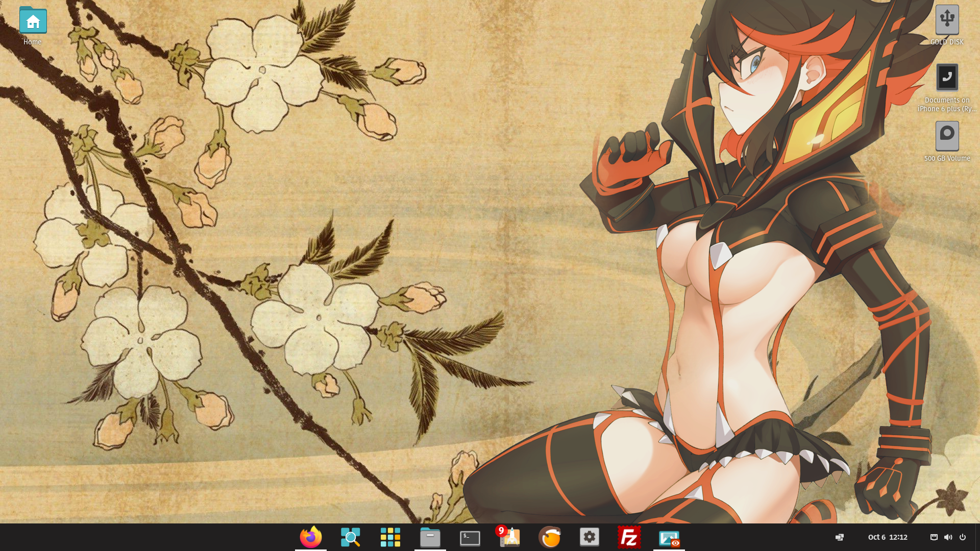
Task: Open the orange swirl app icon
Action: pyautogui.click(x=550, y=537)
